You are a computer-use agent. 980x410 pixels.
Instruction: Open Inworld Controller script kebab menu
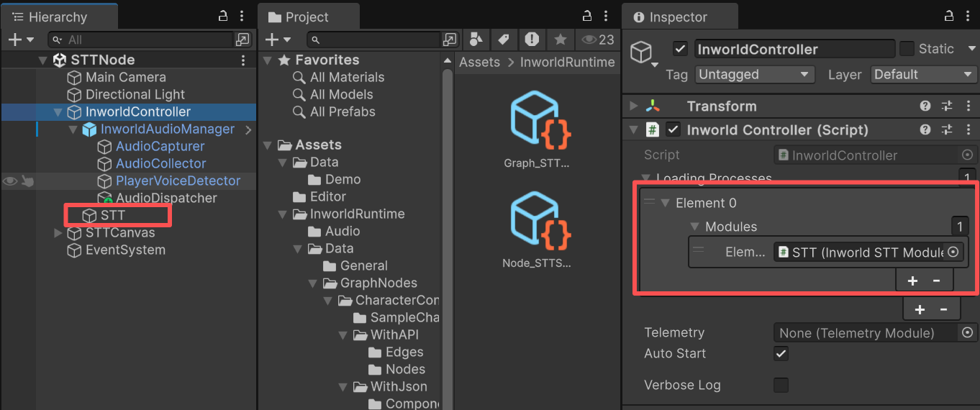point(968,130)
